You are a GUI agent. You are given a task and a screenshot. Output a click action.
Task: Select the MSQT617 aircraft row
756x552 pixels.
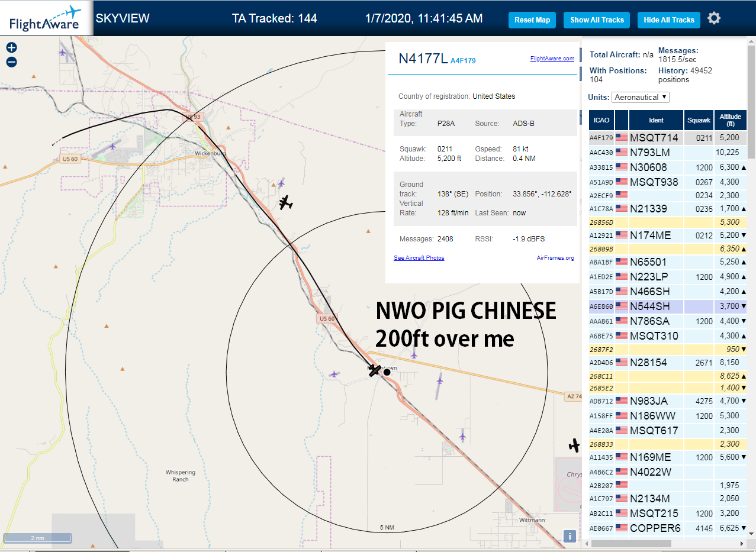(668, 430)
